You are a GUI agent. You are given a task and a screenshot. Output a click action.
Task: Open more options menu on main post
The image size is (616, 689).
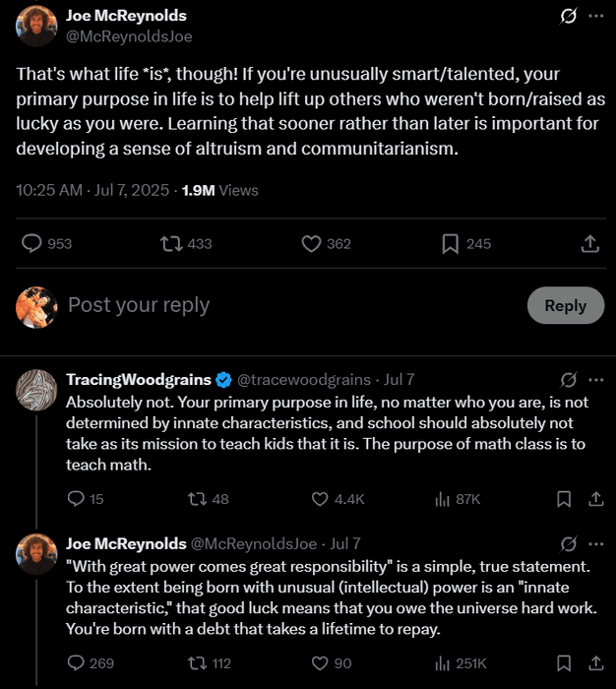click(x=595, y=16)
